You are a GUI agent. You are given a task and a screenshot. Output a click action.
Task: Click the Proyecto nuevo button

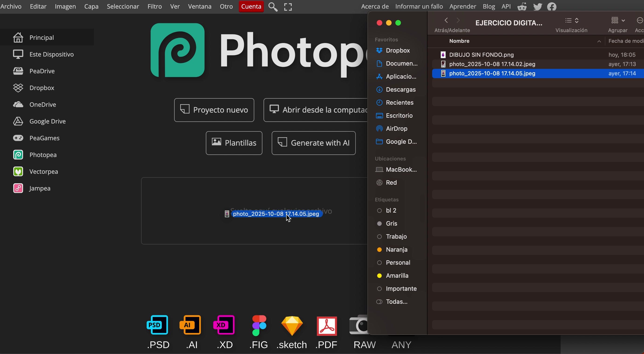pos(214,110)
